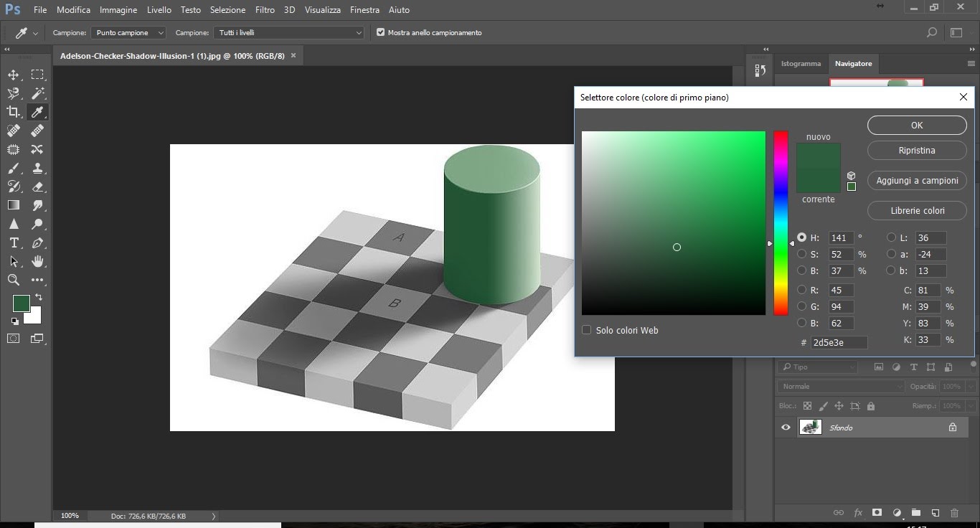Image resolution: width=980 pixels, height=528 pixels.
Task: Open the Filtro menu
Action: tap(265, 10)
